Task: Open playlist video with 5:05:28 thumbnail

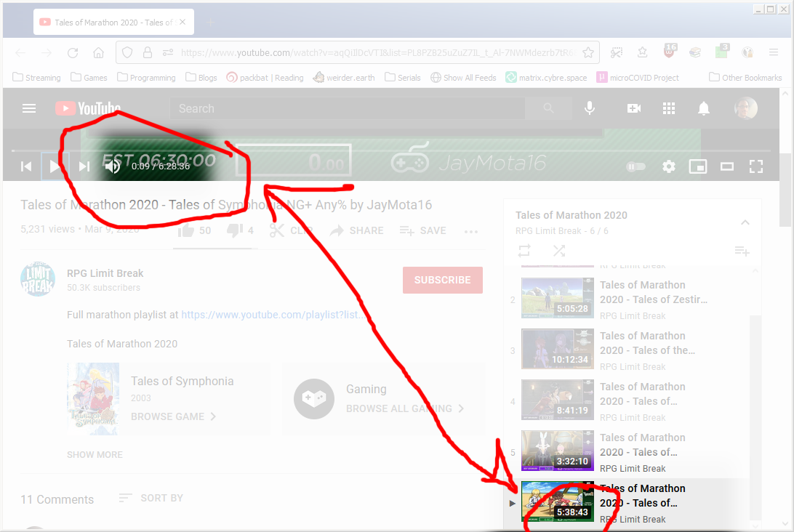Action: [558, 298]
